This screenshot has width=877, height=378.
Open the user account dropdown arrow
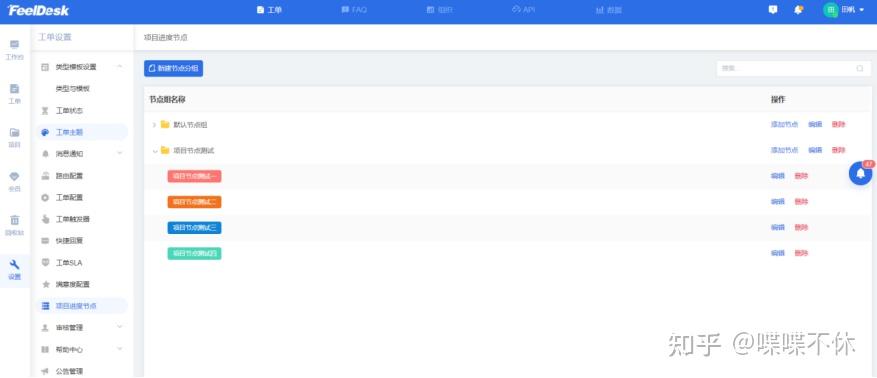coord(861,11)
